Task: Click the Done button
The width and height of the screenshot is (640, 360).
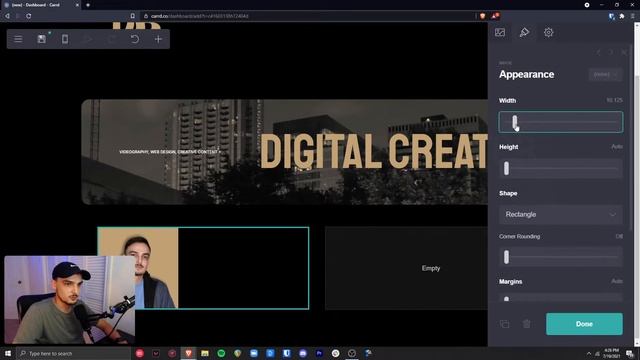Action: (x=584, y=324)
